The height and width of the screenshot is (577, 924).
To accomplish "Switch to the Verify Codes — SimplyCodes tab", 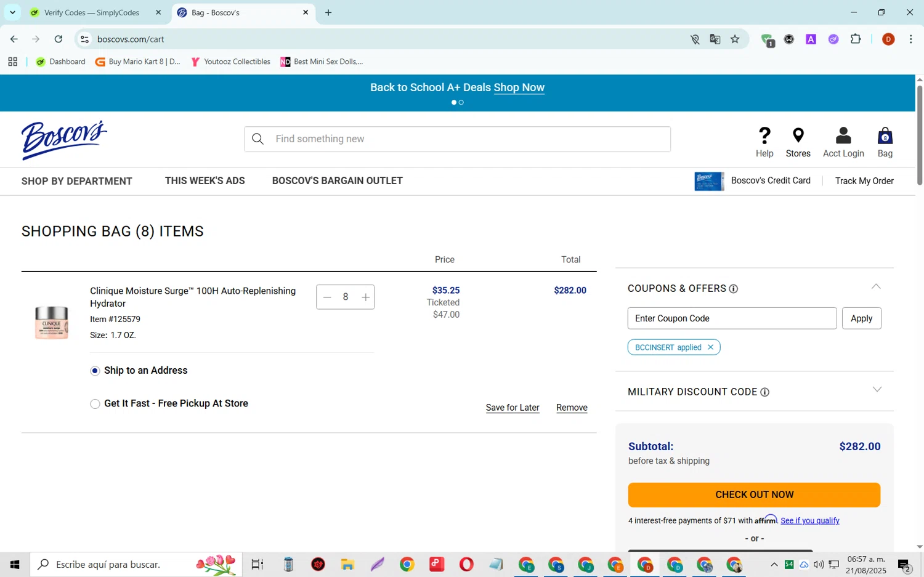I will click(96, 12).
